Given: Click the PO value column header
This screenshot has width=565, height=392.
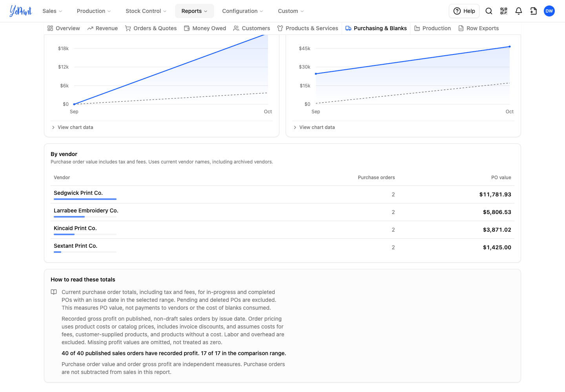Looking at the screenshot, I should (501, 178).
